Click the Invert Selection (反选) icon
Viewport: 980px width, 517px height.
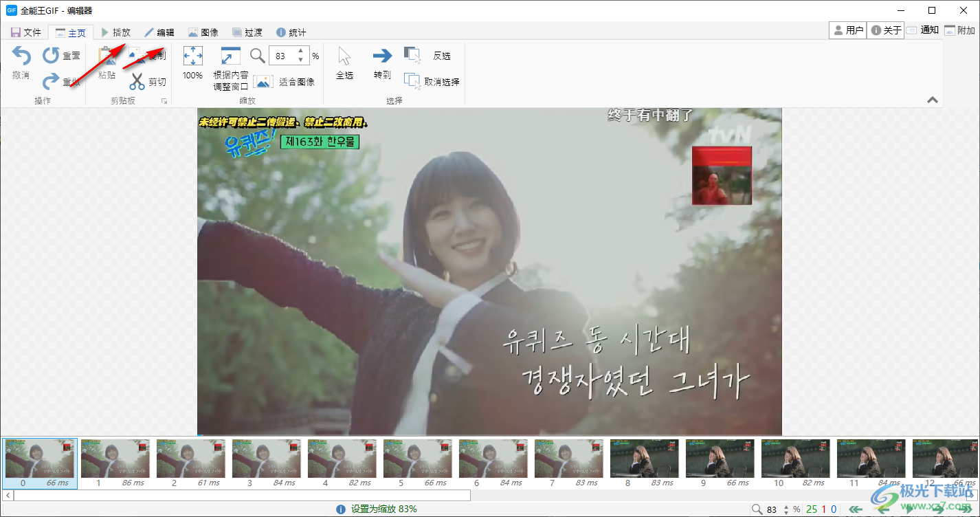412,55
